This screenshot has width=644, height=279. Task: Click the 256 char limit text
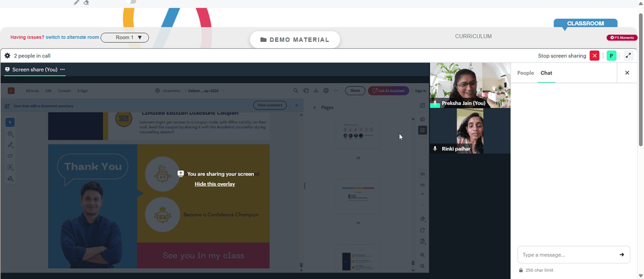pos(539,271)
